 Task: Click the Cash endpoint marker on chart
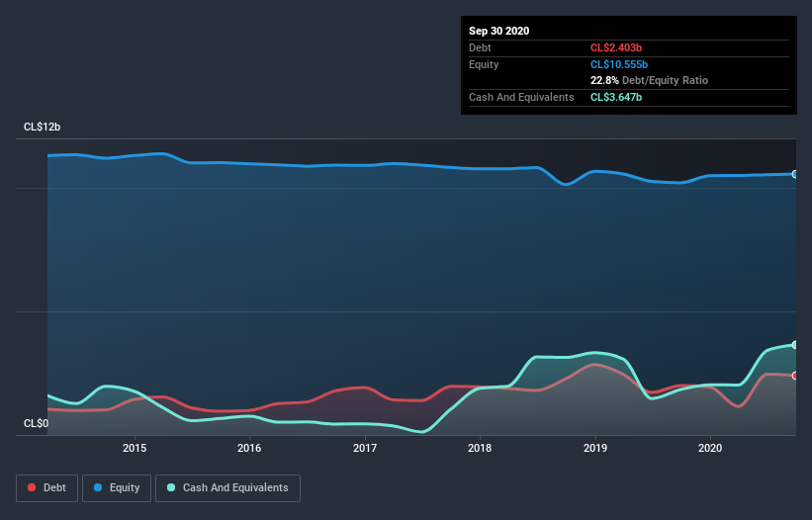coord(795,345)
